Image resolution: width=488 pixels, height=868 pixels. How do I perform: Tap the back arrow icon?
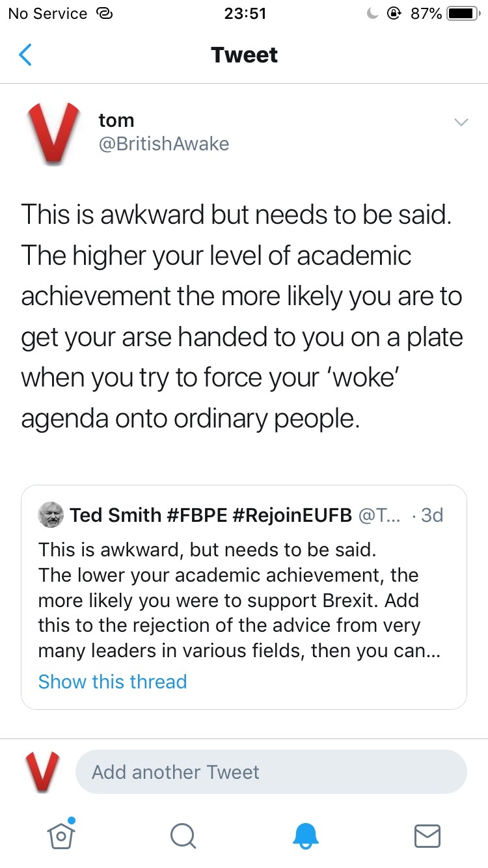pyautogui.click(x=25, y=55)
